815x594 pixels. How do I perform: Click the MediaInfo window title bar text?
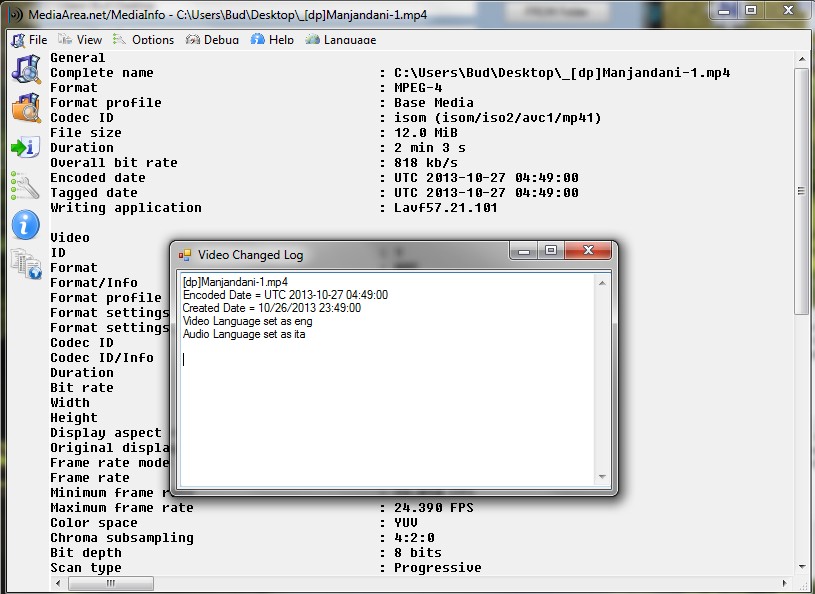228,15
